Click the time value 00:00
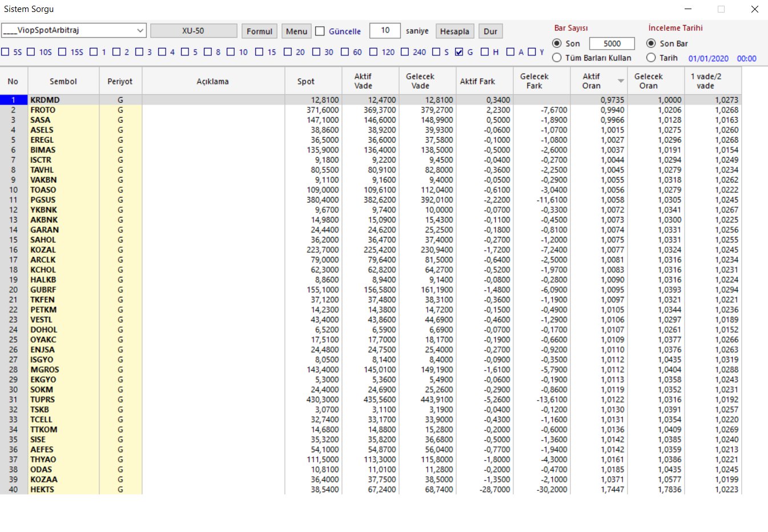This screenshot has height=532, width=768. [746, 58]
